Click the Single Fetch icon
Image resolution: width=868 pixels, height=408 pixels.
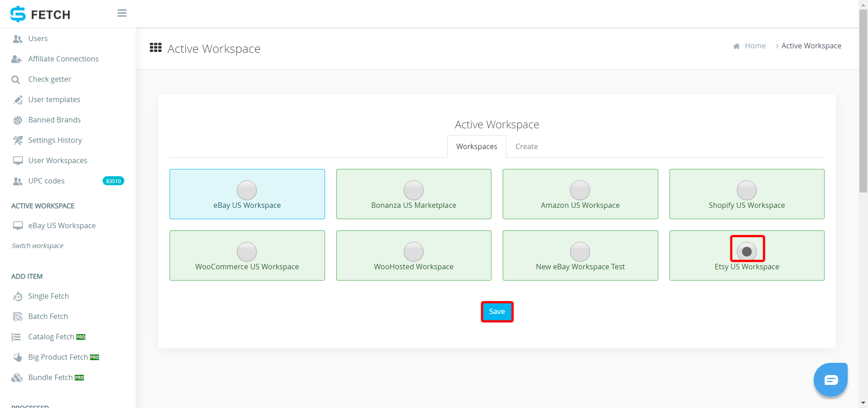click(x=18, y=296)
